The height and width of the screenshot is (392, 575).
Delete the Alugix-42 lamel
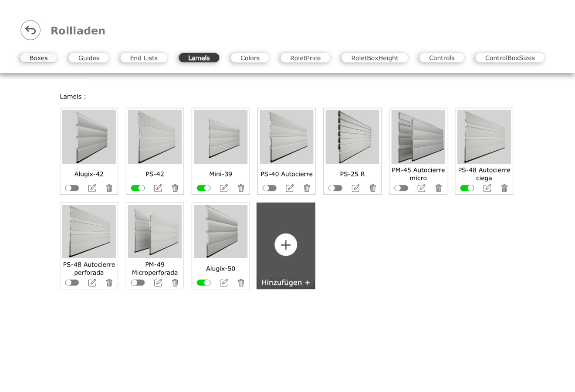point(109,188)
